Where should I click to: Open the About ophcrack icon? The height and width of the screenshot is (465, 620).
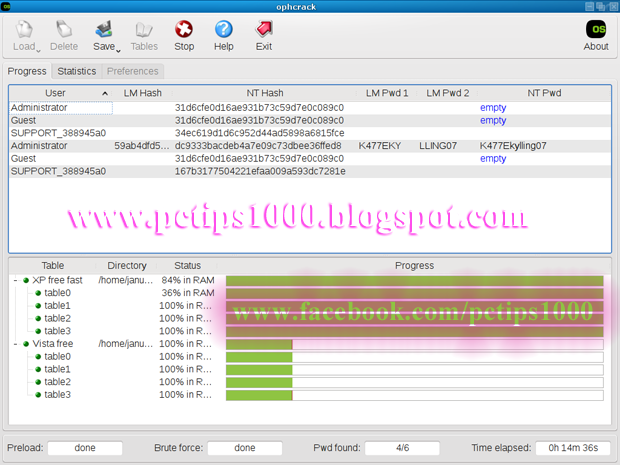595,30
